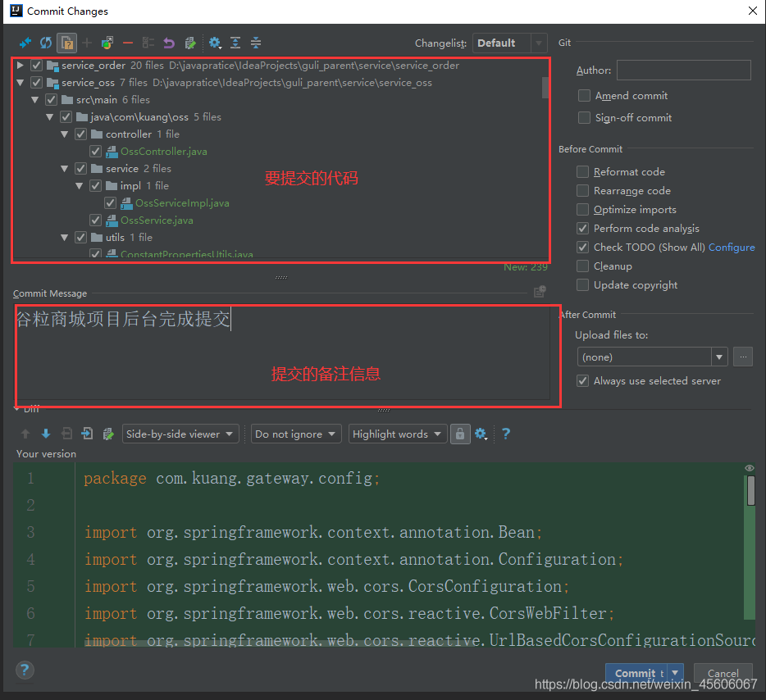
Task: Click the Commit button
Action: [x=636, y=673]
